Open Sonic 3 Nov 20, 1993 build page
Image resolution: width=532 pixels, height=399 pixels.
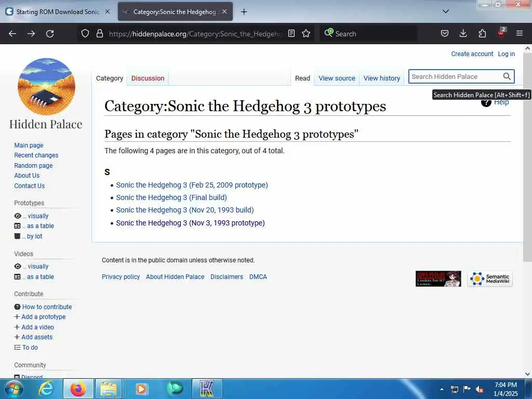185,210
